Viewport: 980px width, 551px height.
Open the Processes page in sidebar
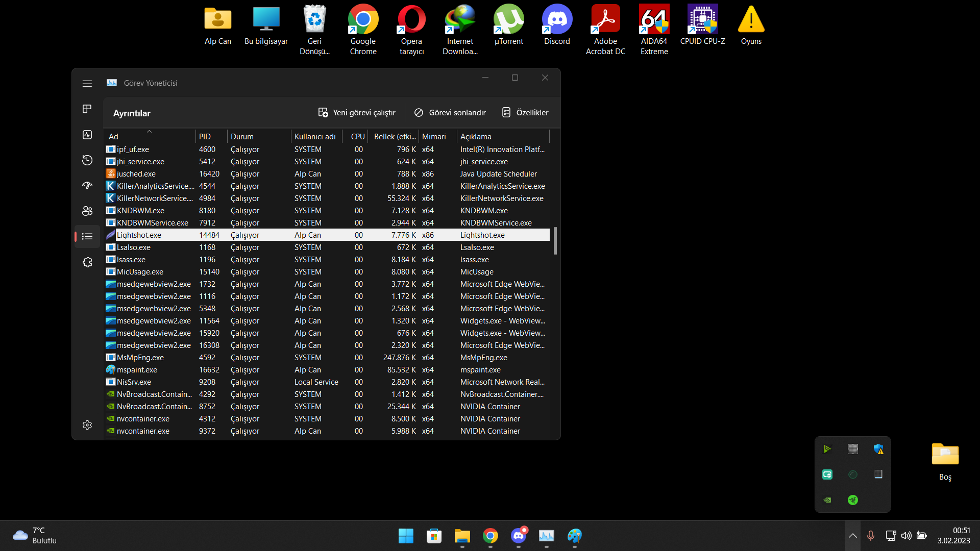[87, 109]
